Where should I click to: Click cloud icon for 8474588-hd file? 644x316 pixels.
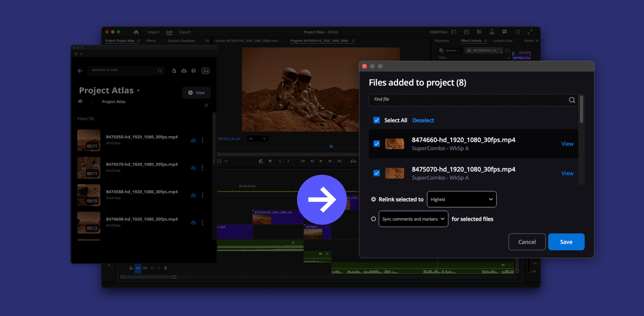point(193,195)
